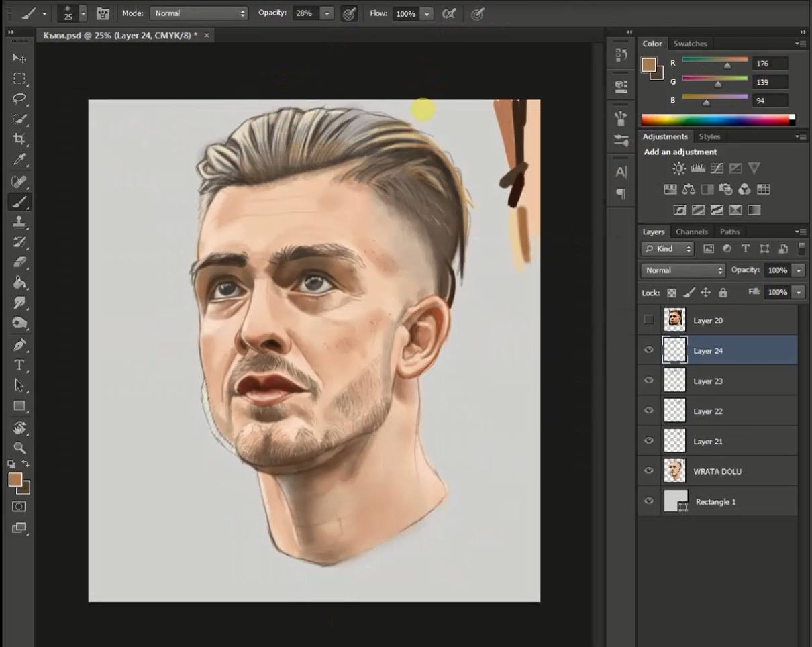The width and height of the screenshot is (812, 647).
Task: Activate the Eraser tool
Action: (x=19, y=262)
